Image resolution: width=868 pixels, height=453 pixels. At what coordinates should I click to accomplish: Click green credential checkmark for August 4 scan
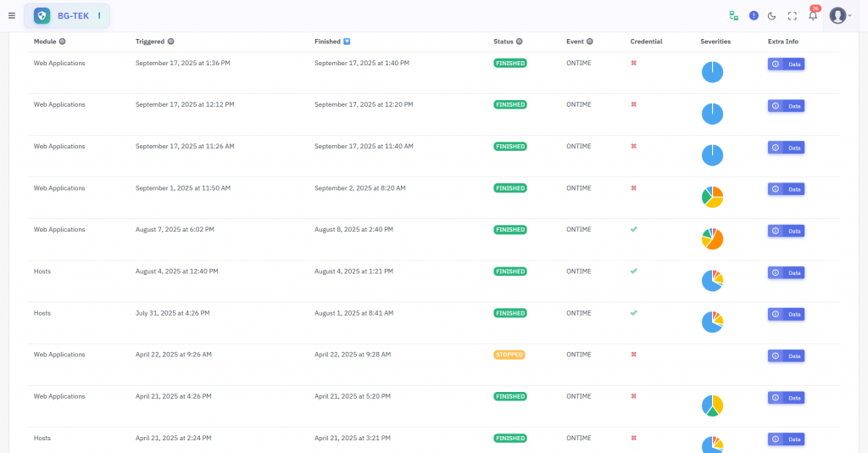point(633,271)
